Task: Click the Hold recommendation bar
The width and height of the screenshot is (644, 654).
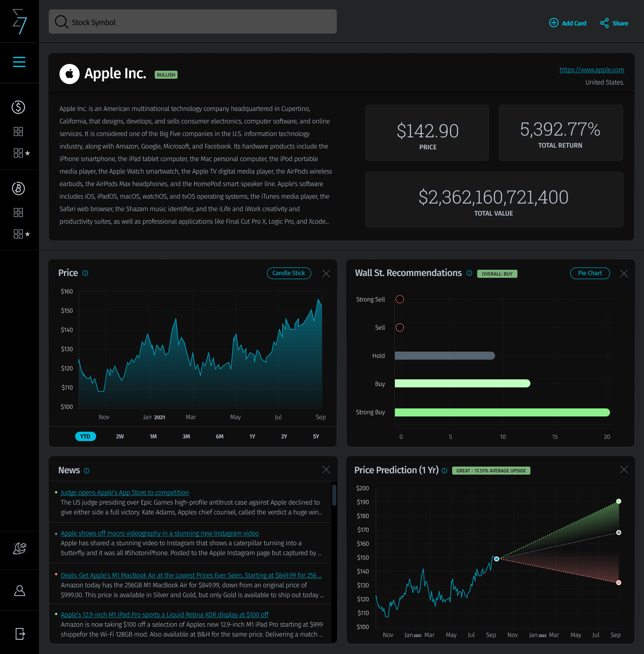Action: pos(445,356)
